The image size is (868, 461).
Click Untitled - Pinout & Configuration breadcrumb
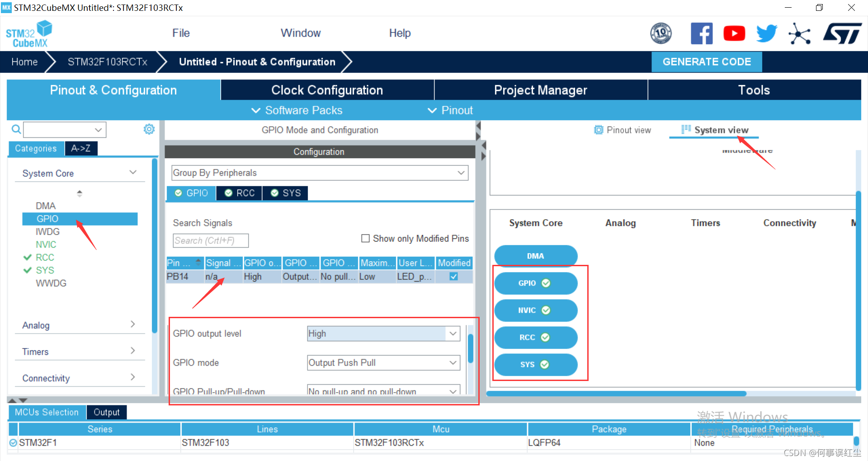click(x=257, y=62)
